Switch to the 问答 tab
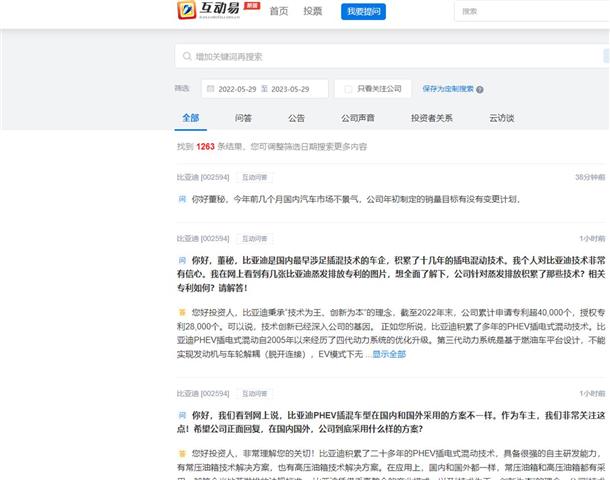Screen dimensions: 610x480 coord(243,118)
